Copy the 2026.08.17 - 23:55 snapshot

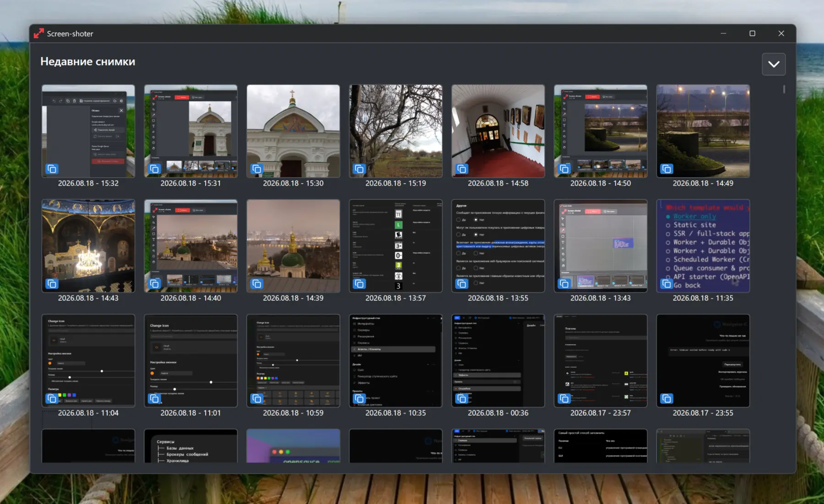[667, 399]
